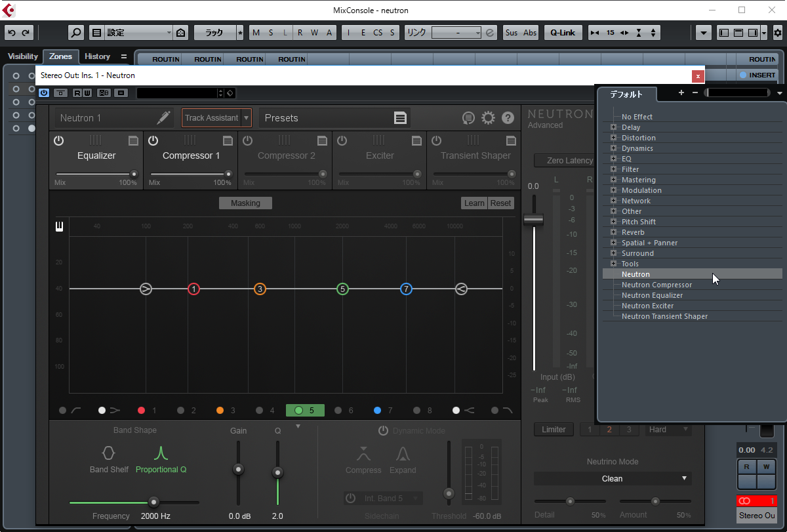Toggle Equalizer module power

[x=58, y=140]
